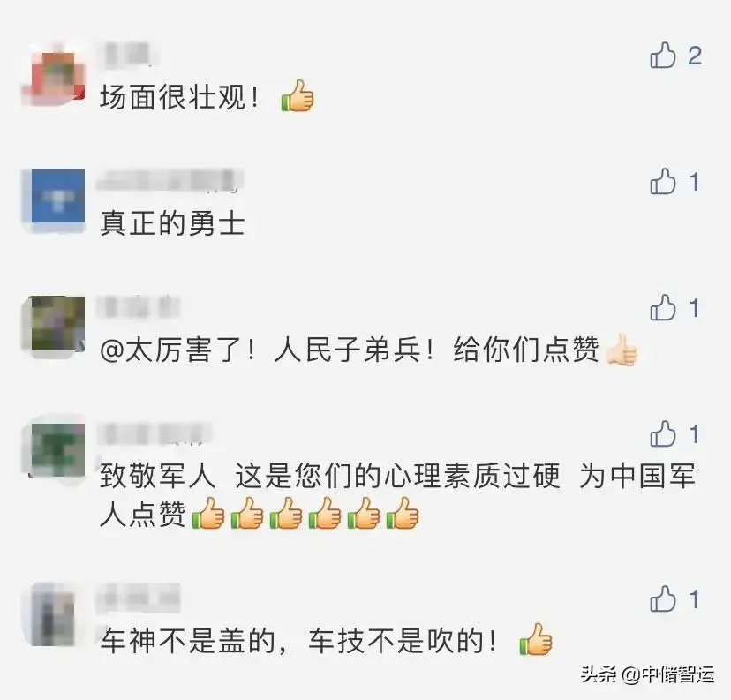The image size is (731, 700).
Task: Open avatar of '车神不是盖的' commenter
Action: [x=55, y=613]
